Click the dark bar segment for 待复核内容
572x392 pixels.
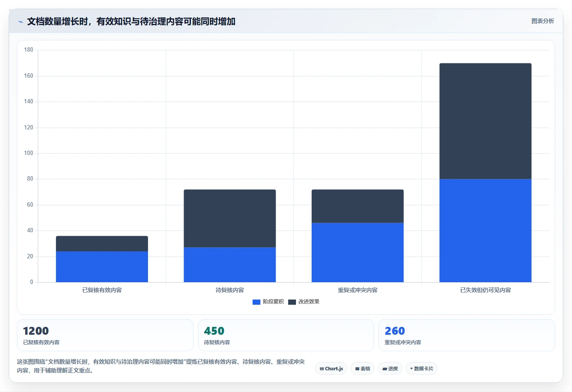coord(230,218)
